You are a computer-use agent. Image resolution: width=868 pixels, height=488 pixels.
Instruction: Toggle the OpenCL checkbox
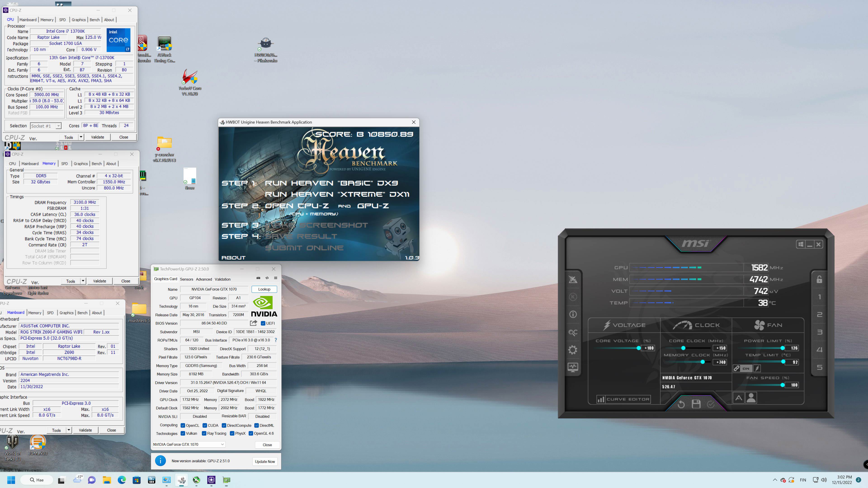click(183, 425)
